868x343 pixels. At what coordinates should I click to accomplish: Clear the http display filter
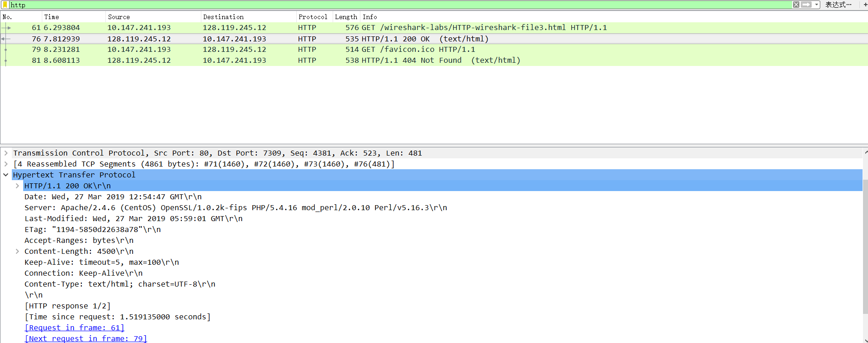click(796, 5)
